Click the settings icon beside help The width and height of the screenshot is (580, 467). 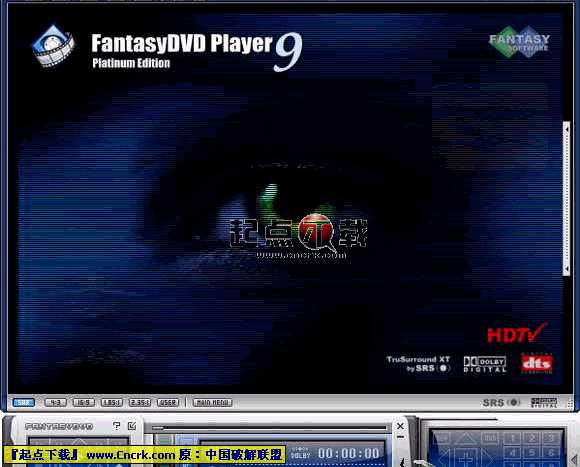[x=132, y=426]
